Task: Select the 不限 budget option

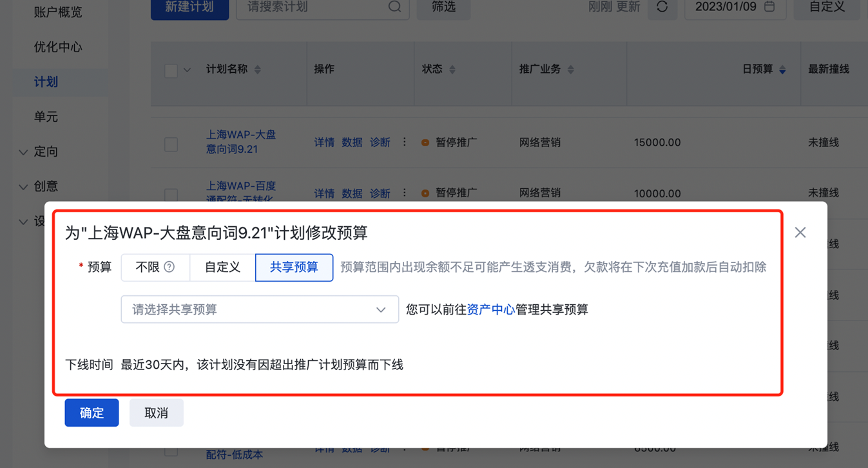Action: point(155,268)
